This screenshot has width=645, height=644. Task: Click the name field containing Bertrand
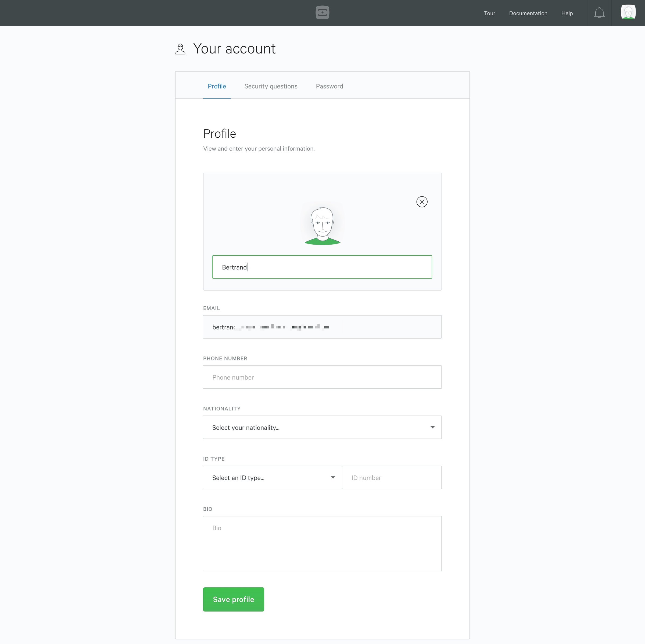[322, 267]
